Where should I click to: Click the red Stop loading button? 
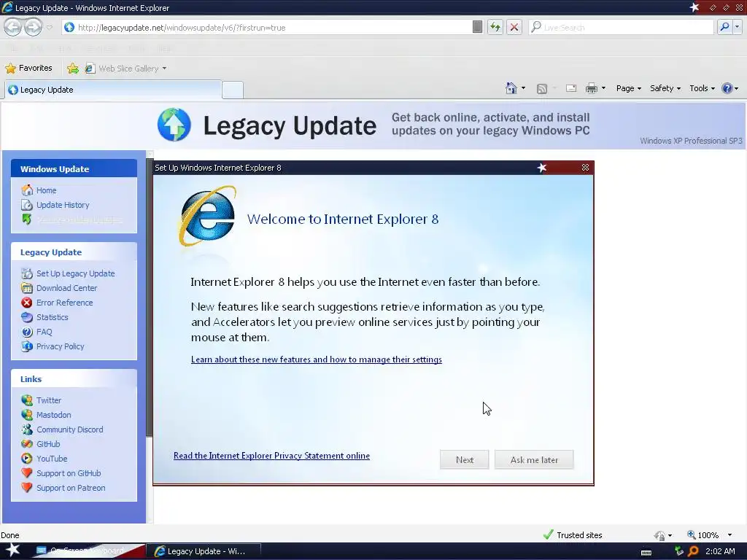514,27
